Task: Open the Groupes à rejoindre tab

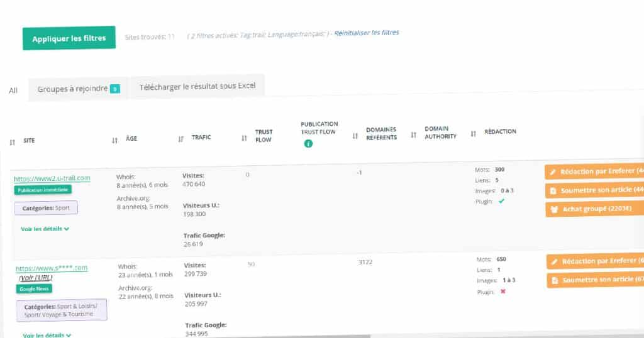Action: coord(78,89)
